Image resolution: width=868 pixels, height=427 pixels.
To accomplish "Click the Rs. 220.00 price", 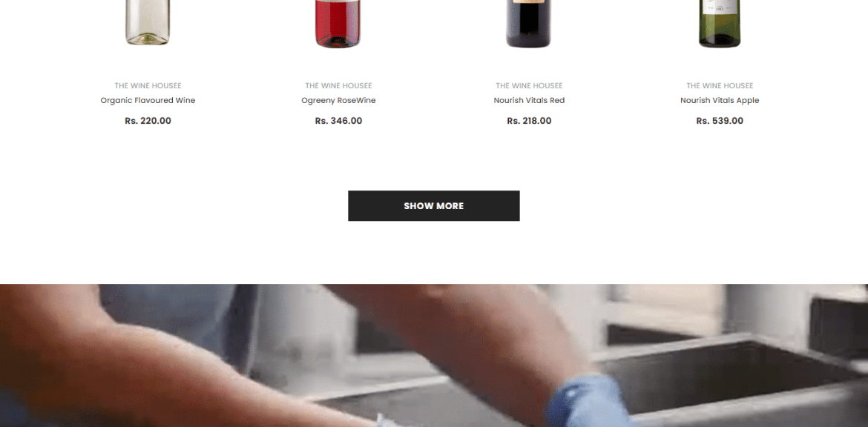I will pos(148,121).
